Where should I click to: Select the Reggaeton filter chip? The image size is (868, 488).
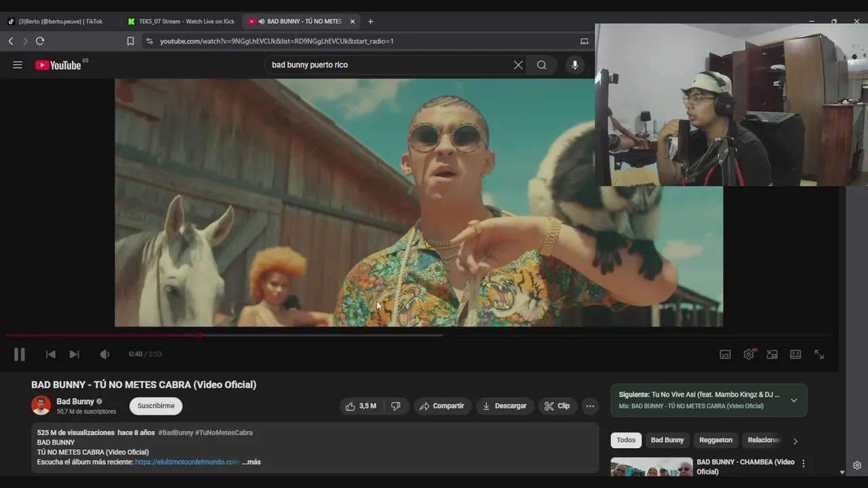(x=715, y=440)
